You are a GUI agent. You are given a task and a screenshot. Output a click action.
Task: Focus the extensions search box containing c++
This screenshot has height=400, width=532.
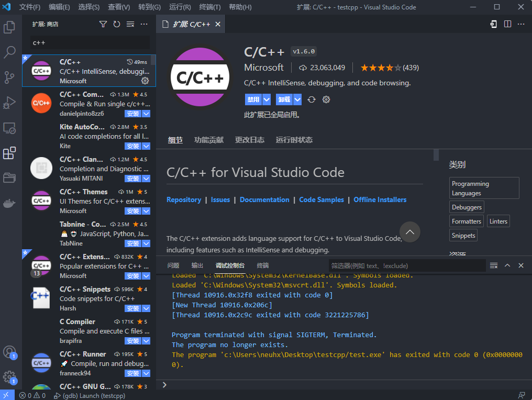coord(90,43)
